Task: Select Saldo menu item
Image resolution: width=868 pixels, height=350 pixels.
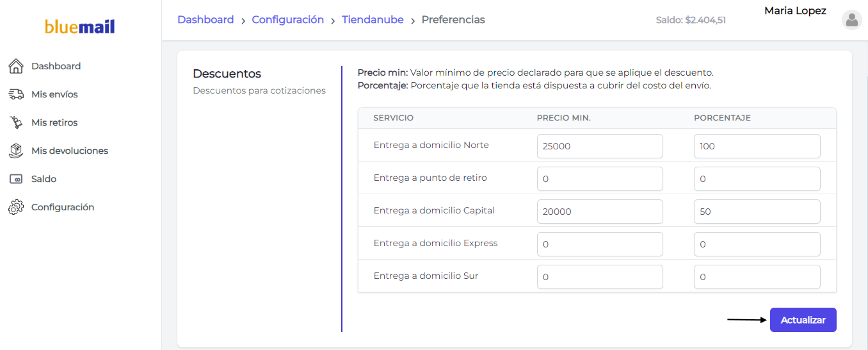Action: coord(44,179)
